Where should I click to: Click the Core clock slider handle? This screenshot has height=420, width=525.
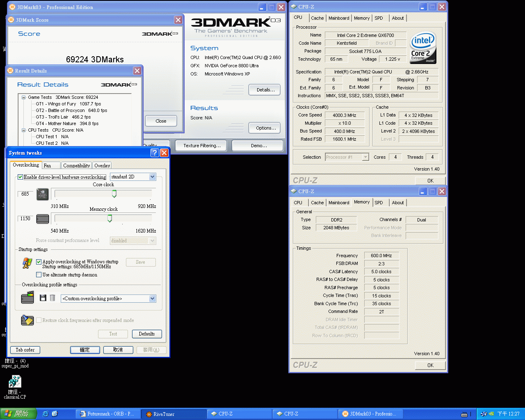point(114,194)
